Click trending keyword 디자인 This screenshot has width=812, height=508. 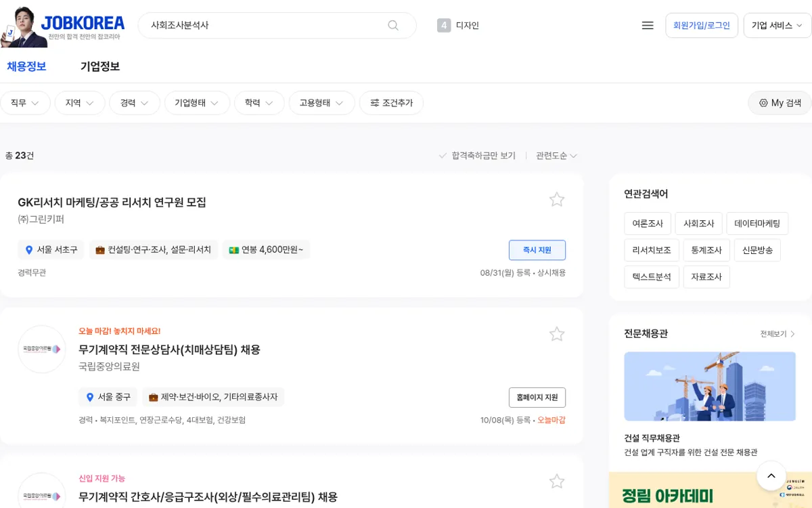click(x=468, y=25)
